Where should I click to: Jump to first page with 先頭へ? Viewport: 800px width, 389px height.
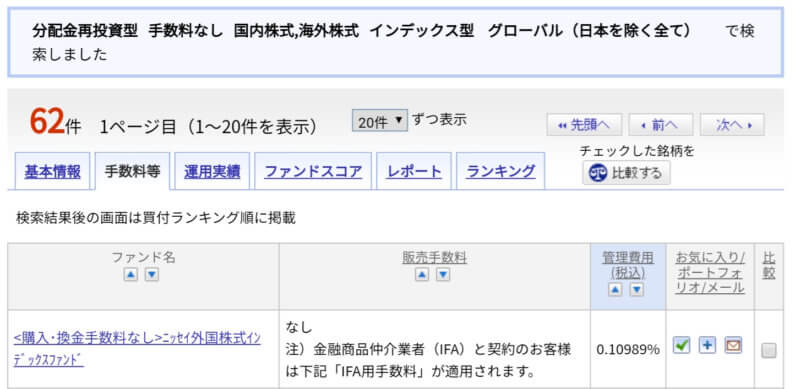(x=584, y=125)
